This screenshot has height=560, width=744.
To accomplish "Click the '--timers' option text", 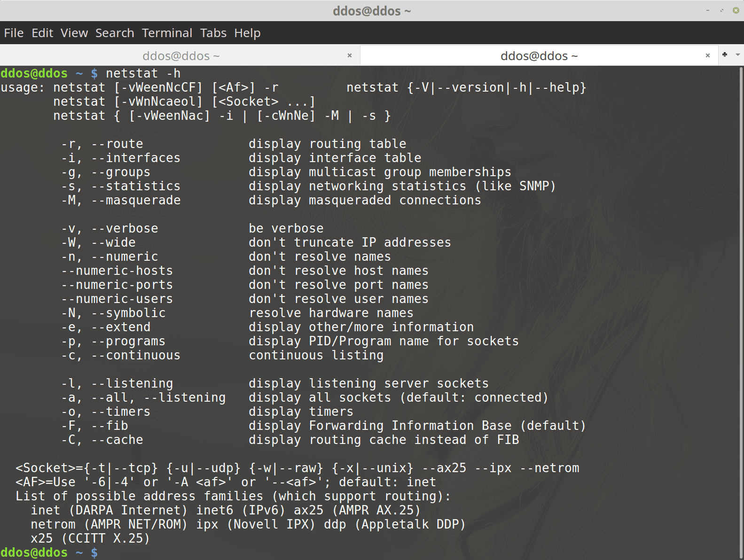I will pyautogui.click(x=121, y=412).
